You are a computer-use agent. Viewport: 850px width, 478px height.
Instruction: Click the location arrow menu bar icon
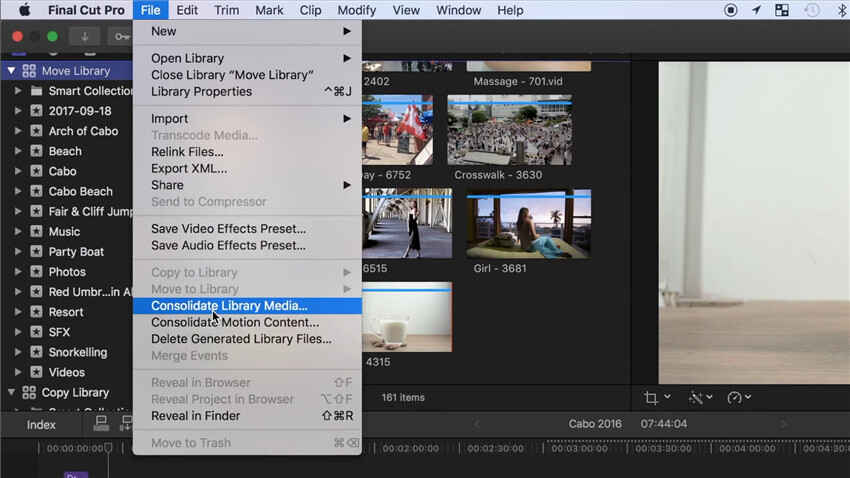coord(756,10)
